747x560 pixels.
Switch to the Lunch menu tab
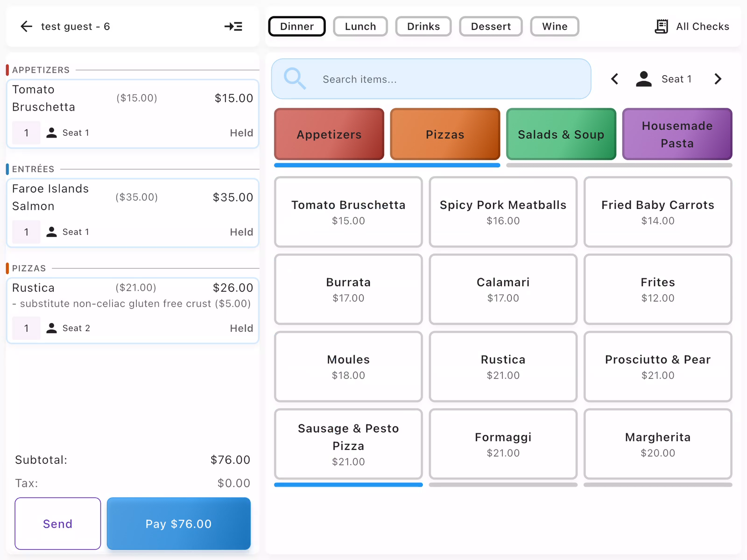[x=360, y=27]
